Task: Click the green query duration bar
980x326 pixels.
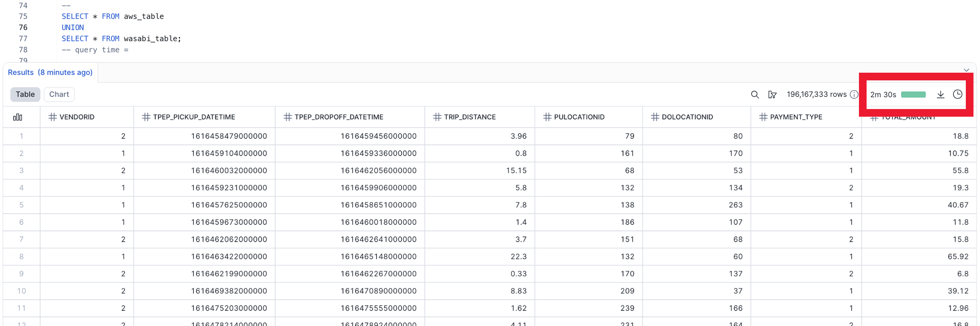Action: point(913,95)
